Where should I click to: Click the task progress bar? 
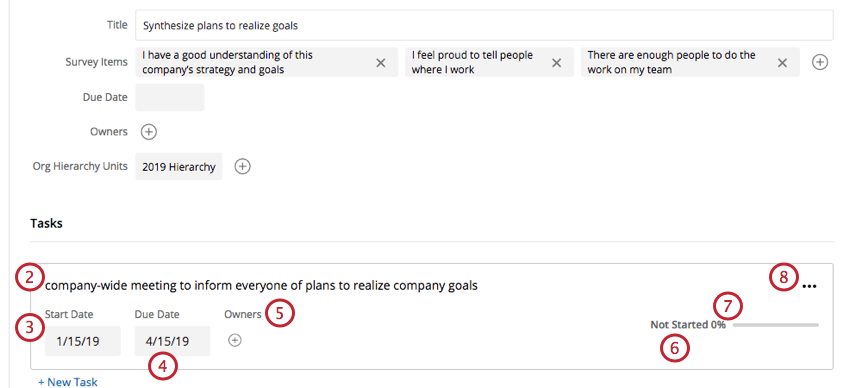pos(776,325)
